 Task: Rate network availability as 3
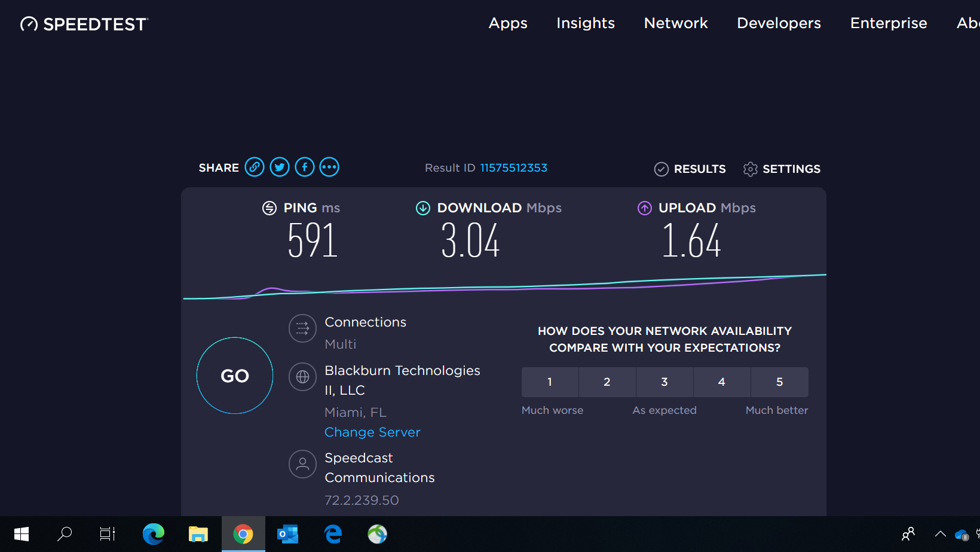click(x=664, y=382)
